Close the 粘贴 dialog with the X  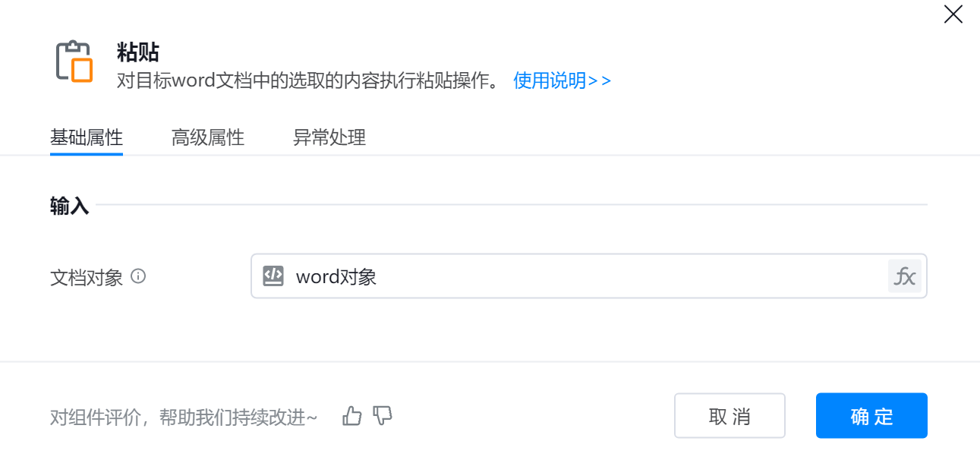coord(953,14)
